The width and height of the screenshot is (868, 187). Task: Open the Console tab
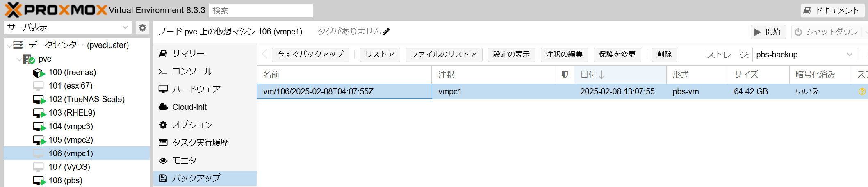click(205, 71)
